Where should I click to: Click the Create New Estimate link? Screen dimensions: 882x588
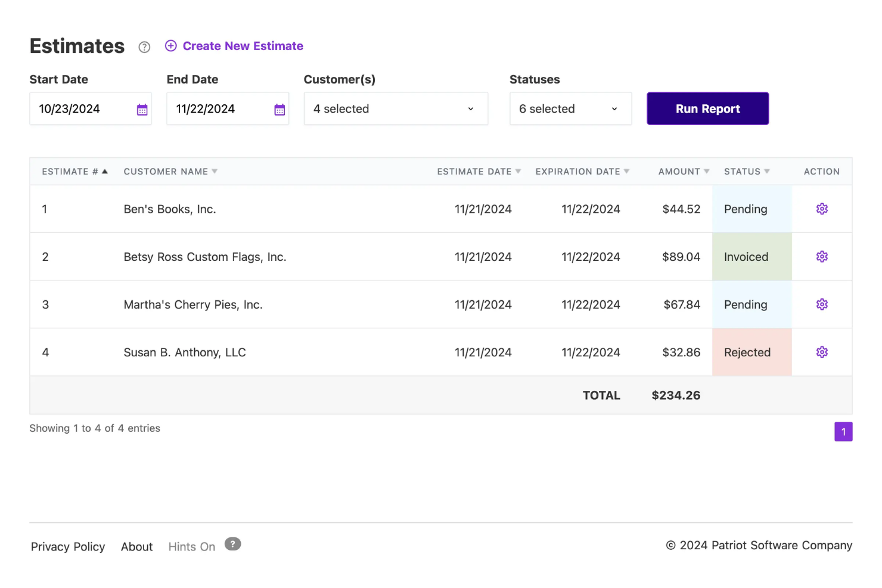[x=242, y=45]
